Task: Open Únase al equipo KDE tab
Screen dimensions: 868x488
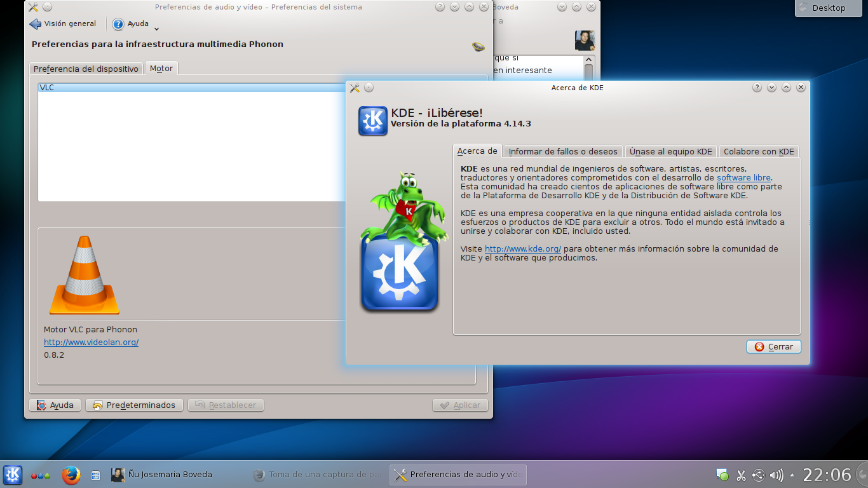Action: (671, 151)
